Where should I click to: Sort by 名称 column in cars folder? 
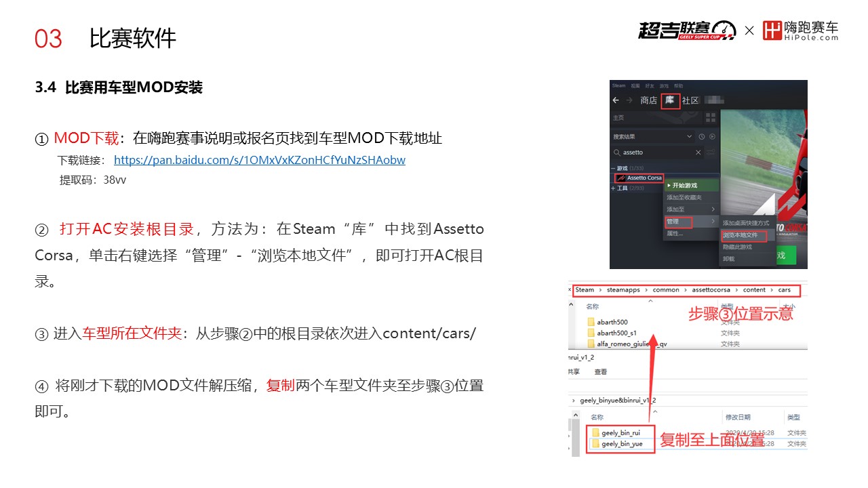tap(593, 306)
